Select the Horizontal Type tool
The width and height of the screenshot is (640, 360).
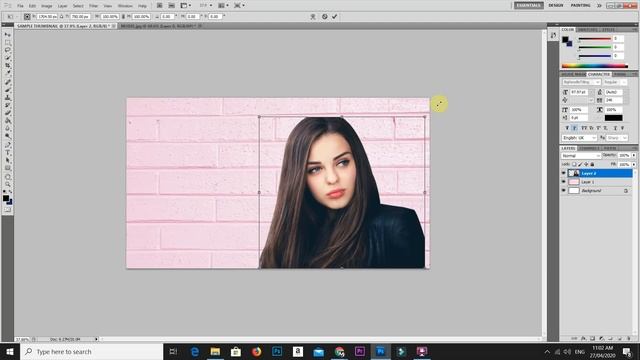(x=8, y=153)
